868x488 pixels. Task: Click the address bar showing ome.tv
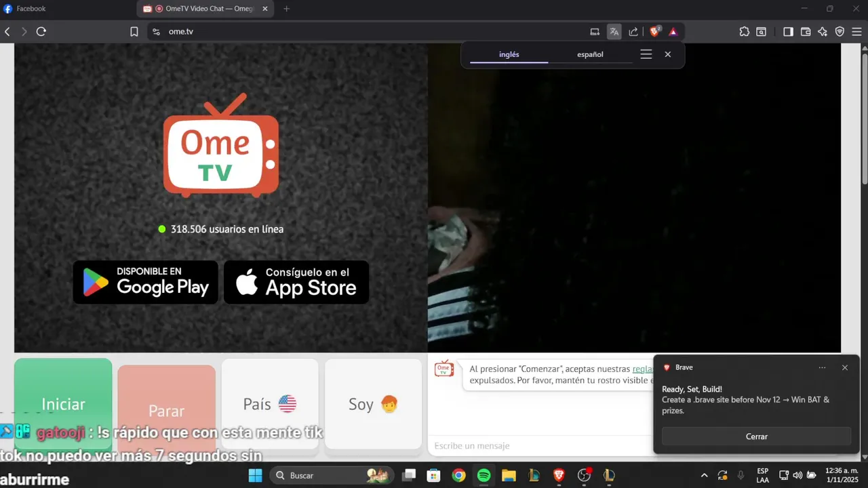[x=366, y=32]
